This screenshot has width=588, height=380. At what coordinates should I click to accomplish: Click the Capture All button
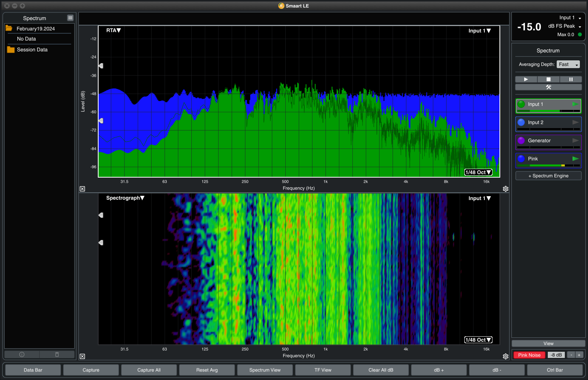click(149, 370)
